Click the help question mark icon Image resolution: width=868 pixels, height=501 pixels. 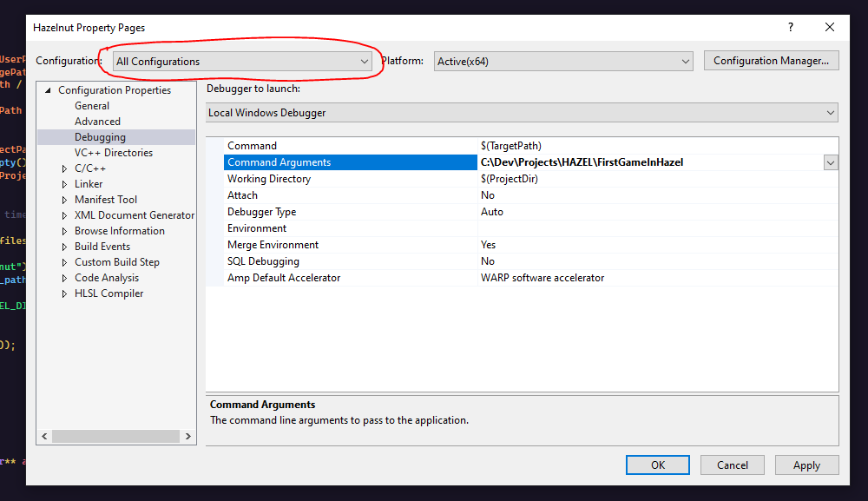[790, 28]
